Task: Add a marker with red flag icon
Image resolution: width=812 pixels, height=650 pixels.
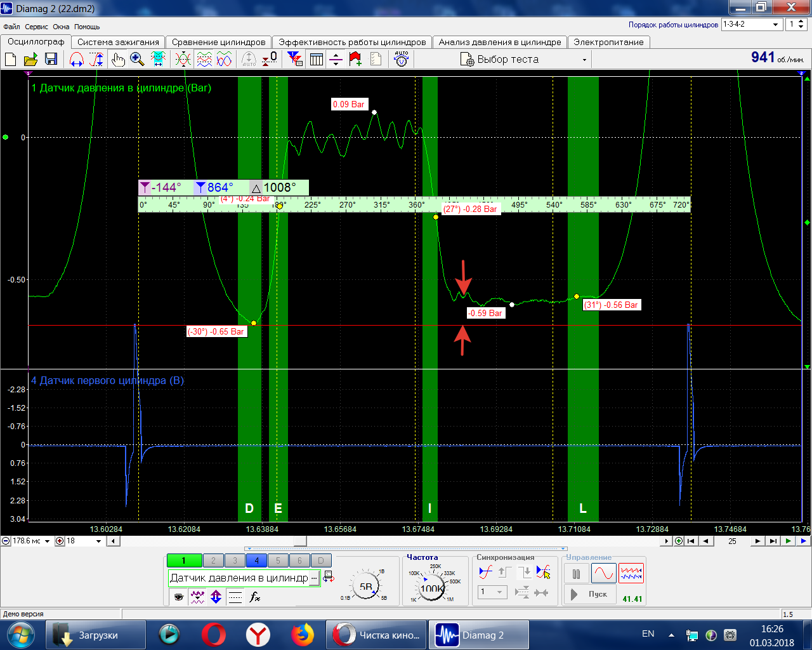Action: (355, 59)
